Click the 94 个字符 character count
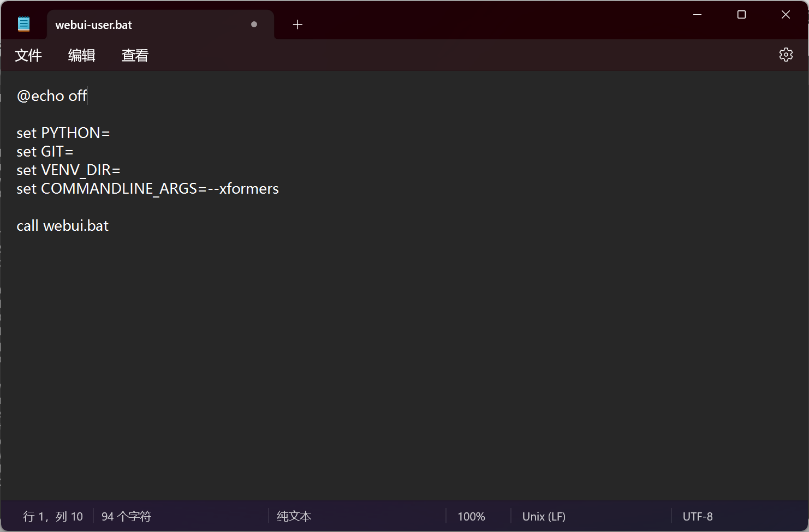 tap(126, 516)
